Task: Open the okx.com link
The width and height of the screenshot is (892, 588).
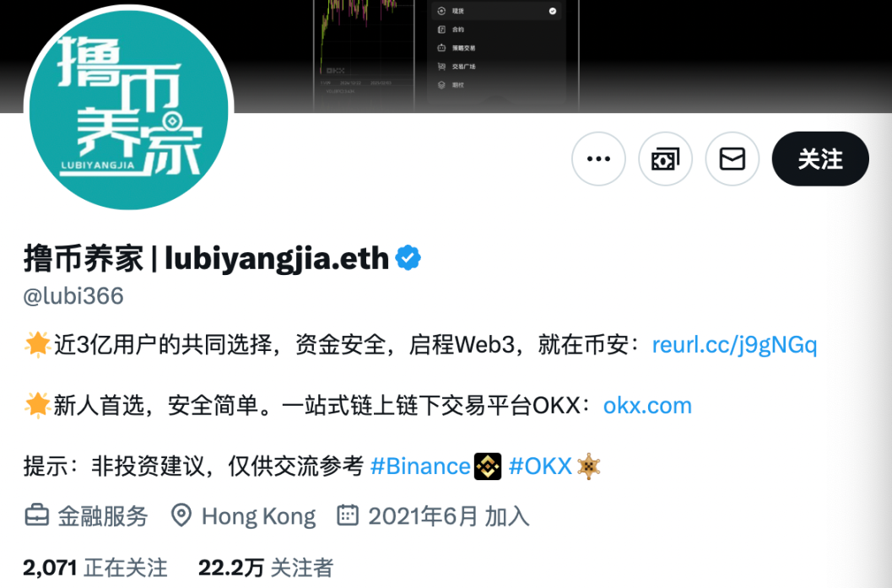Action: (x=647, y=406)
